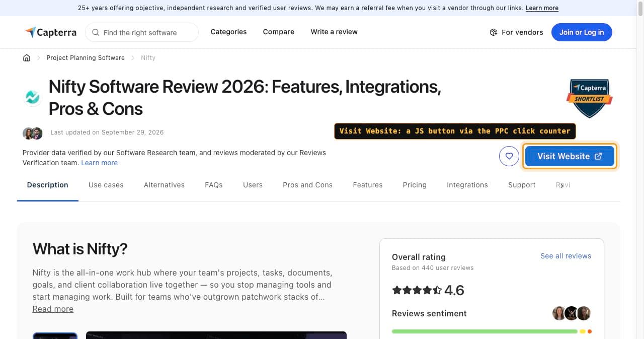The image size is (644, 339).
Task: Go to Write a review
Action: pyautogui.click(x=334, y=32)
